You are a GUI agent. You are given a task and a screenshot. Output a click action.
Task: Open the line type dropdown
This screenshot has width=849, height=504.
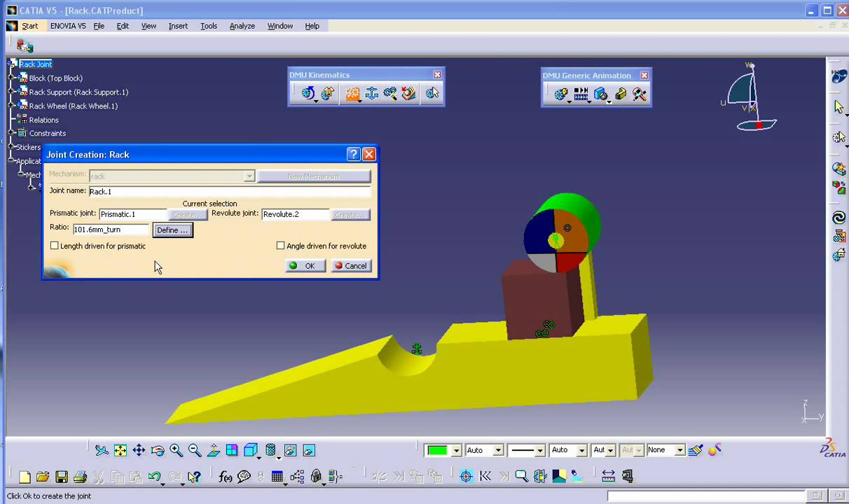[x=539, y=450]
